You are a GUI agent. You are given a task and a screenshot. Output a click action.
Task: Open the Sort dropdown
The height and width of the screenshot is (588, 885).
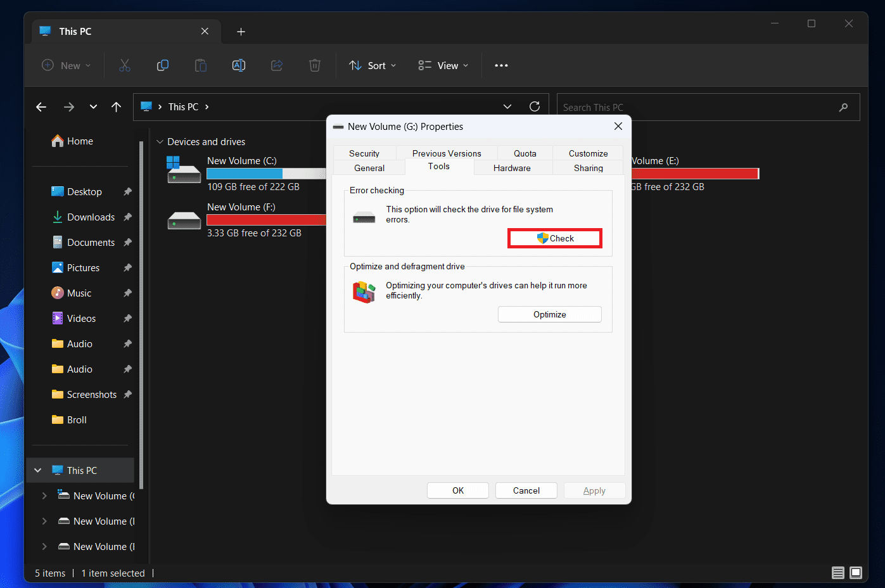pyautogui.click(x=372, y=65)
